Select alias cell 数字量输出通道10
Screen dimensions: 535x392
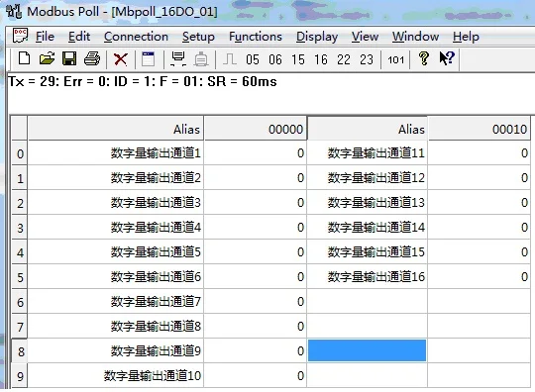tap(116, 375)
